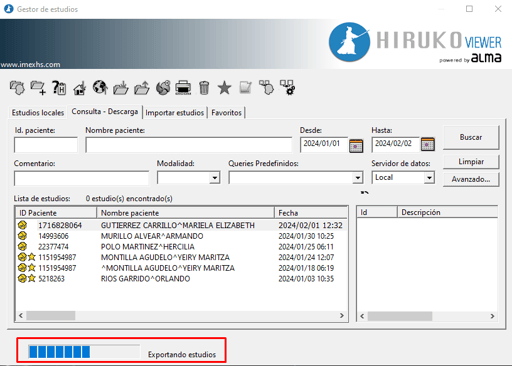Click the Desde date field 2024/01/01

(x=323, y=144)
